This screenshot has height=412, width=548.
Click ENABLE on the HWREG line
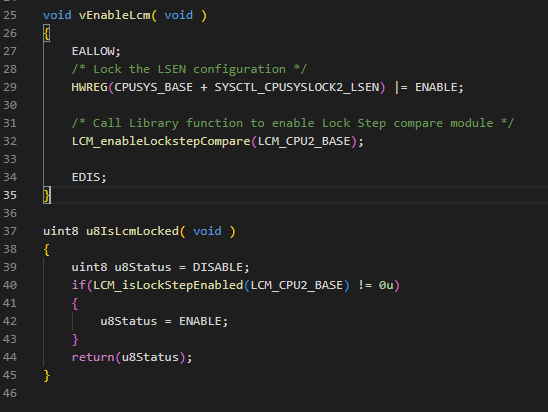click(x=436, y=87)
